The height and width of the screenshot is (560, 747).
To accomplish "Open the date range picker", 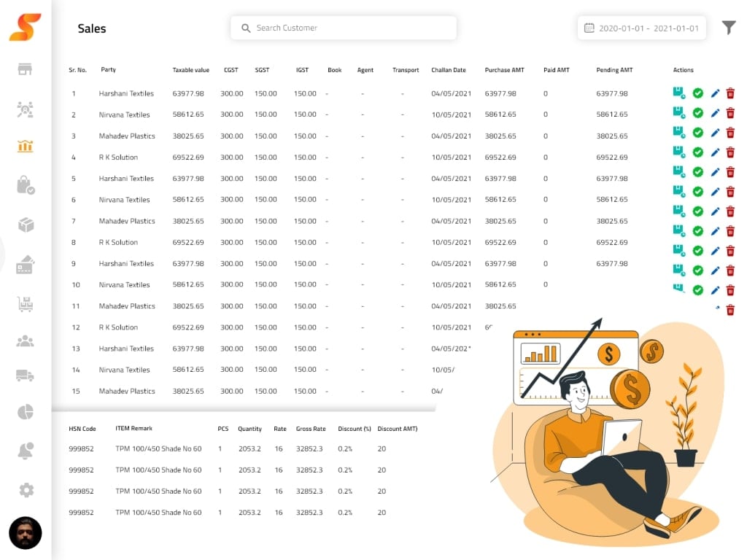I will click(641, 28).
